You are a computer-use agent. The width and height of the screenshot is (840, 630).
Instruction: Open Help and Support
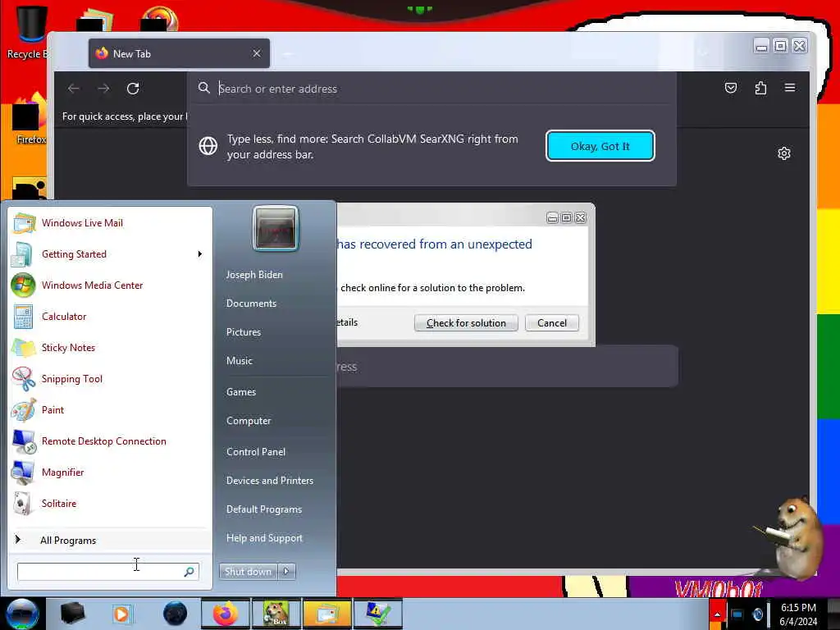264,538
